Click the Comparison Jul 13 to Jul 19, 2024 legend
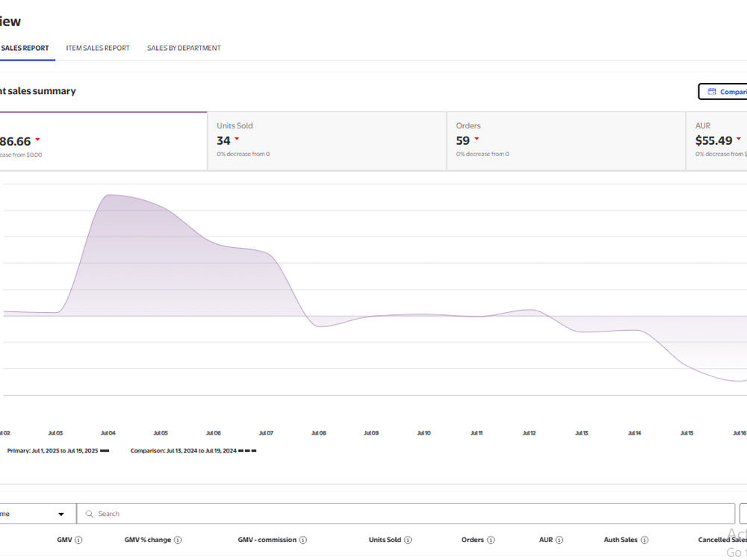The image size is (747, 560). pos(193,450)
